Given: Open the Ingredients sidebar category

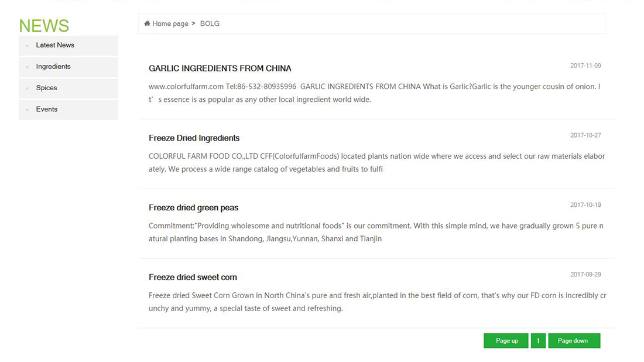Looking at the screenshot, I should 68,67.
